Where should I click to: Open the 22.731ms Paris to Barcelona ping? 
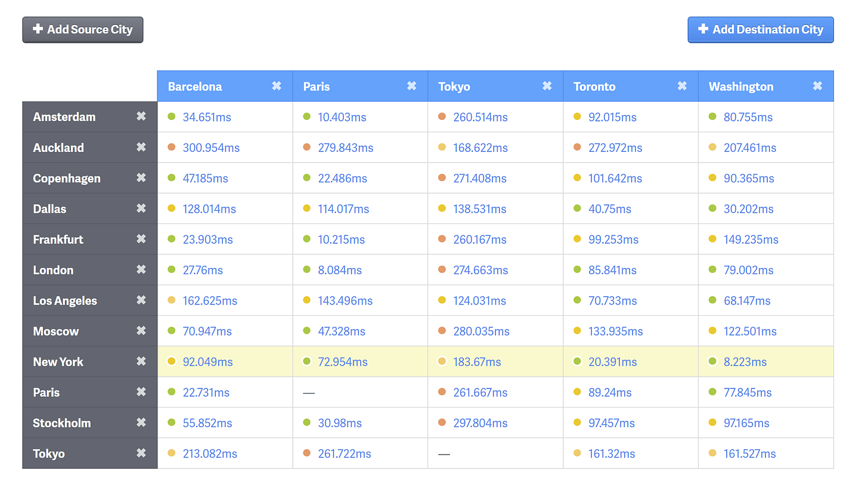pos(206,393)
